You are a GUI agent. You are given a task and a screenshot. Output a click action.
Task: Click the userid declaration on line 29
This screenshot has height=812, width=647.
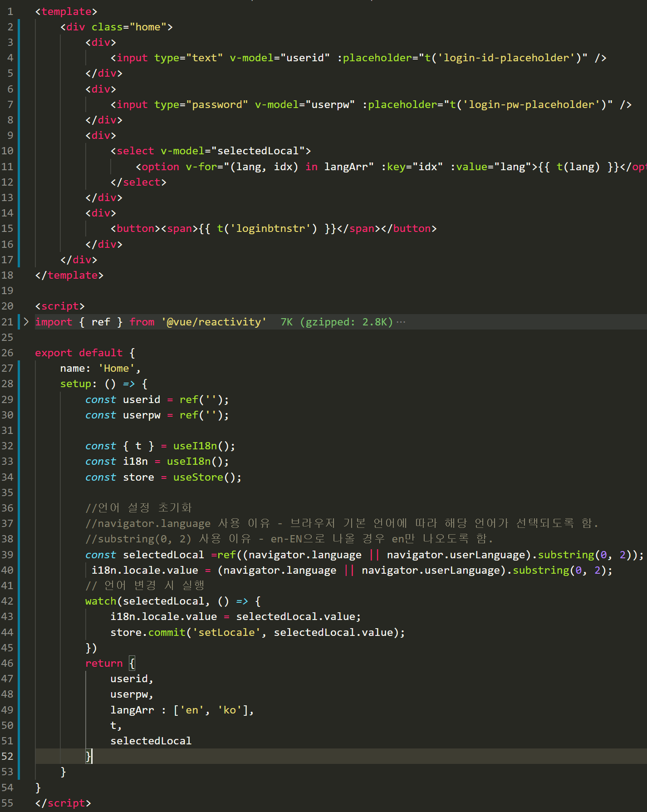(142, 399)
